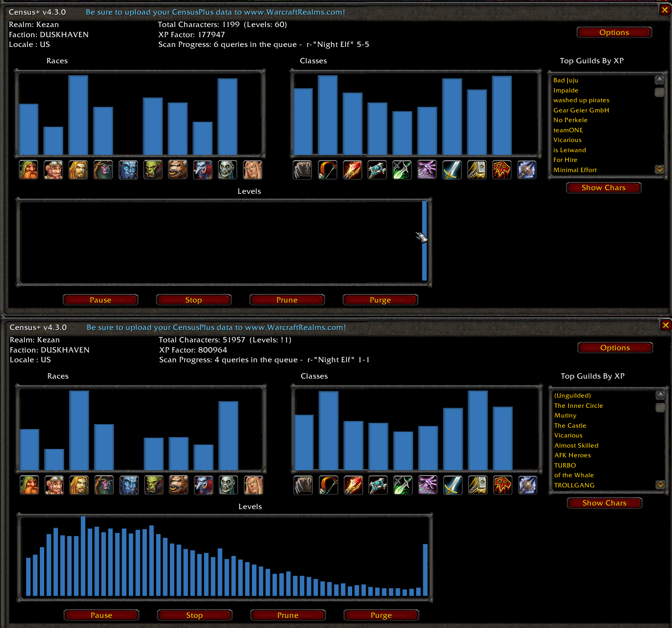
Task: Select the guild 'Almost Skilled'
Action: coord(576,445)
